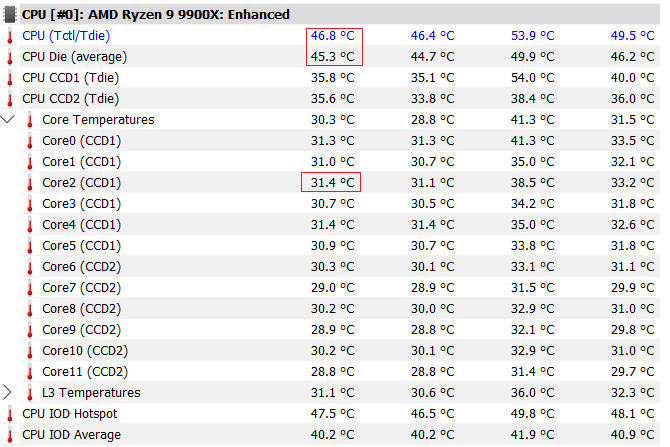
Task: Select the Core1 (CCD1) label
Action: 82,162
